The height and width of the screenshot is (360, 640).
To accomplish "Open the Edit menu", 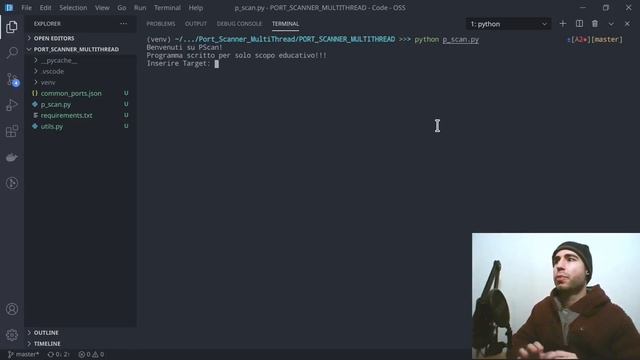I will point(45,8).
